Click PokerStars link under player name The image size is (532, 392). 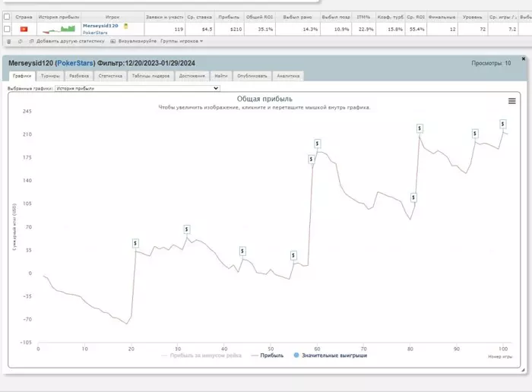pos(95,33)
